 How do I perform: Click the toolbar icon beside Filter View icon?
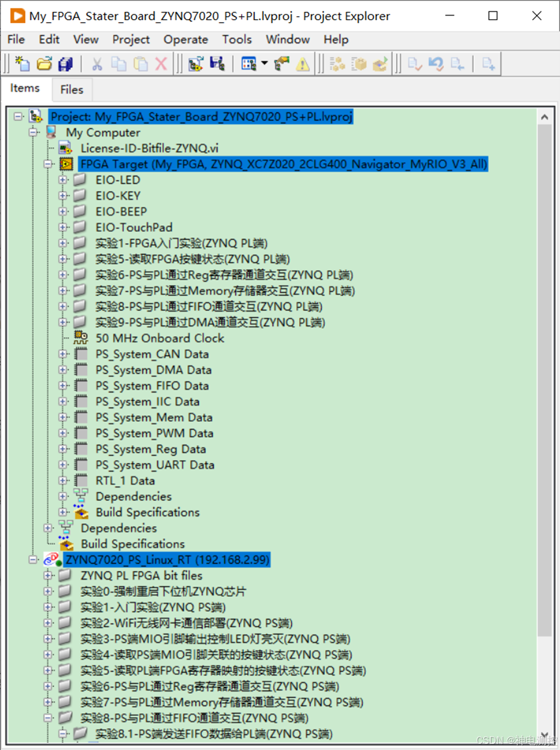282,64
